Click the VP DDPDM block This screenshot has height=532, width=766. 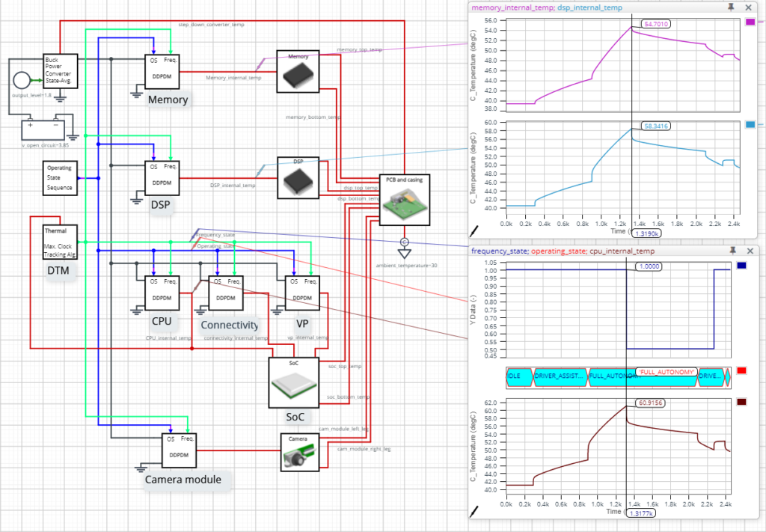[302, 293]
